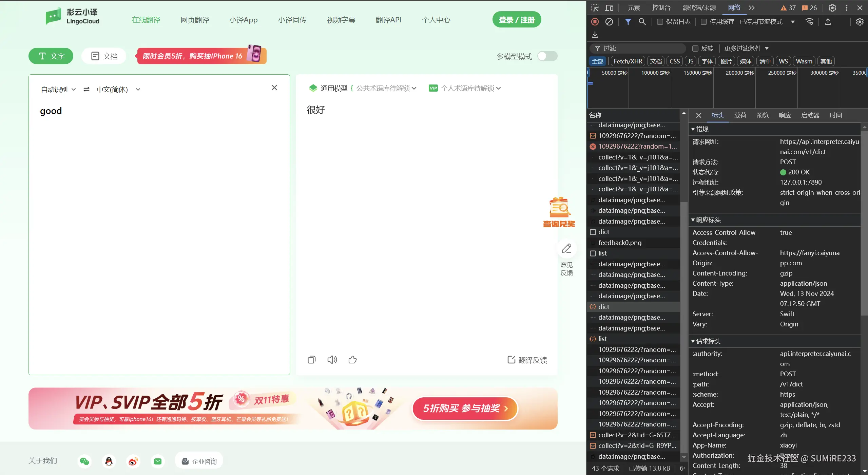Toggle 多模型模式 switch
Image resolution: width=868 pixels, height=475 pixels.
[x=547, y=56]
